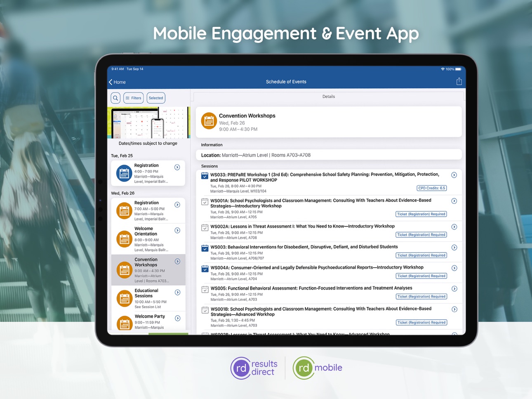Open Convention Workshops list arrow

[x=177, y=261]
